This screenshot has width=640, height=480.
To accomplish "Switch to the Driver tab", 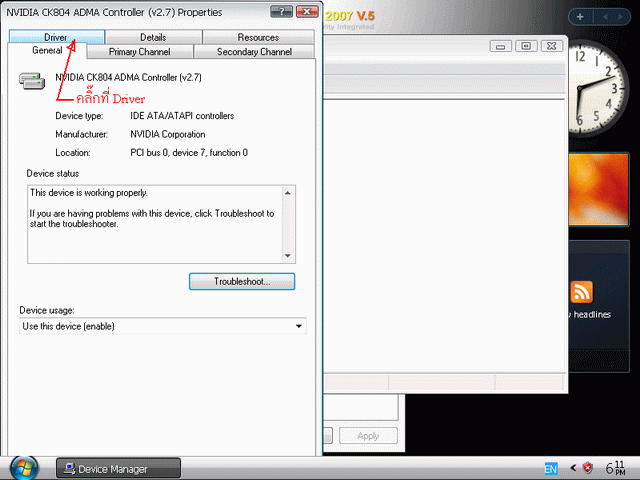I will pos(57,37).
